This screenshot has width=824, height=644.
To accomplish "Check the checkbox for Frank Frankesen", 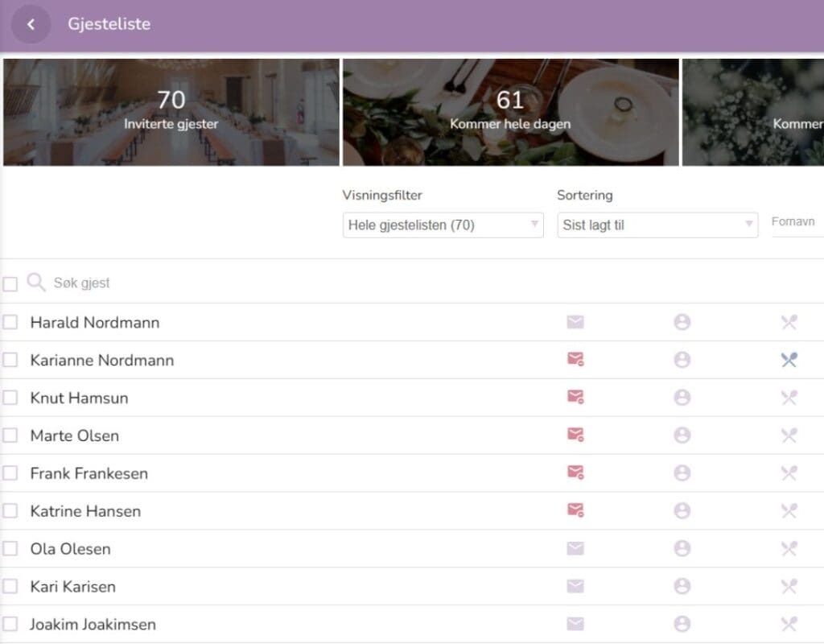I will click(10, 473).
